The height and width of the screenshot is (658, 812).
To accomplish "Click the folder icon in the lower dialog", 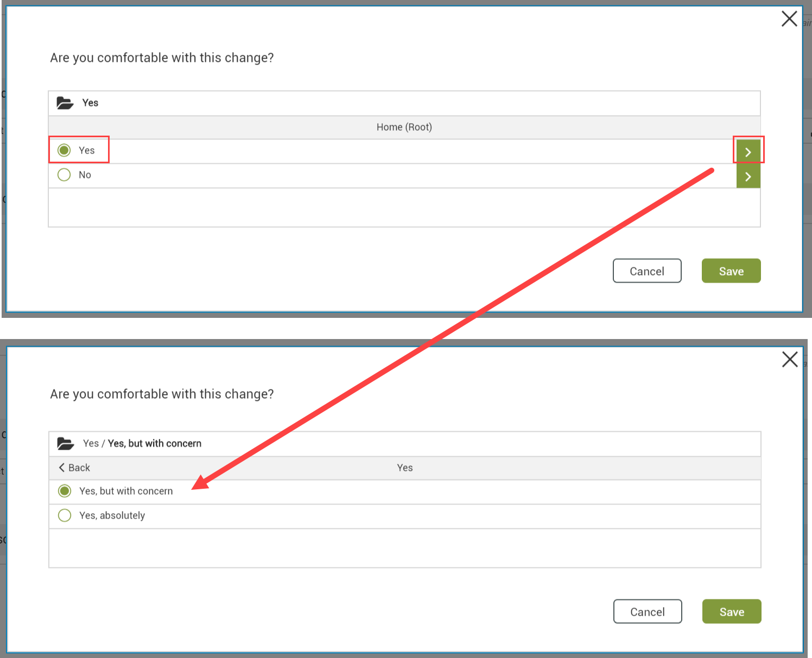I will [x=65, y=443].
